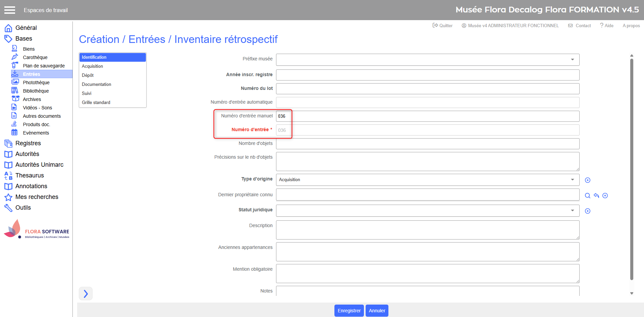Click the Annuler button

pyautogui.click(x=377, y=311)
